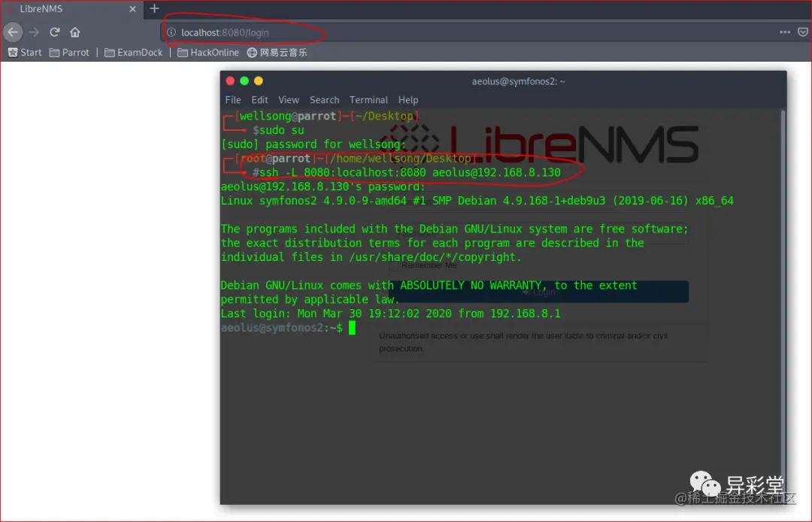Open a new tab with the plus icon

154,8
